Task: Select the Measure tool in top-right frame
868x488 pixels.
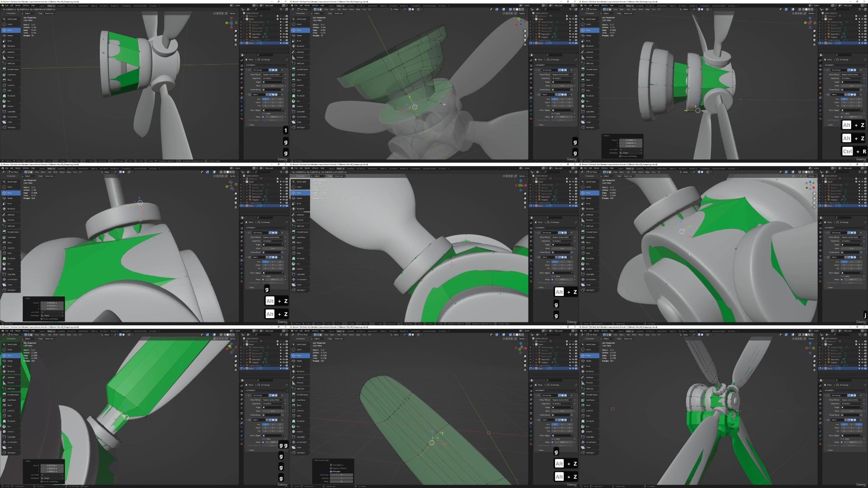Action: point(590,57)
